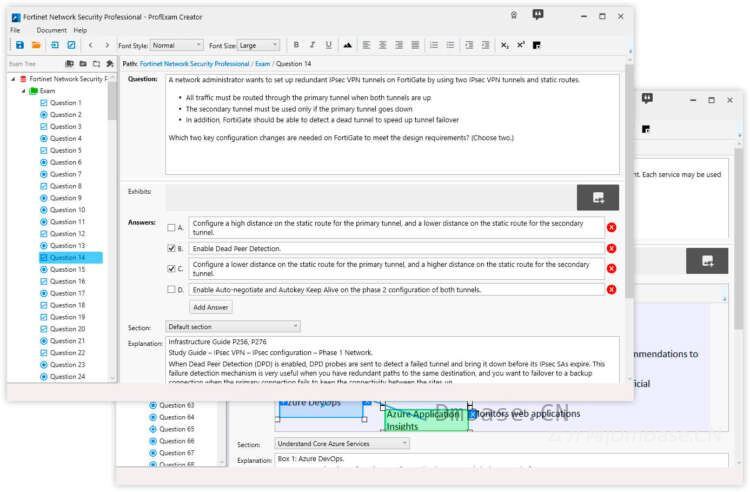Follow the Exam link in the path

click(263, 64)
